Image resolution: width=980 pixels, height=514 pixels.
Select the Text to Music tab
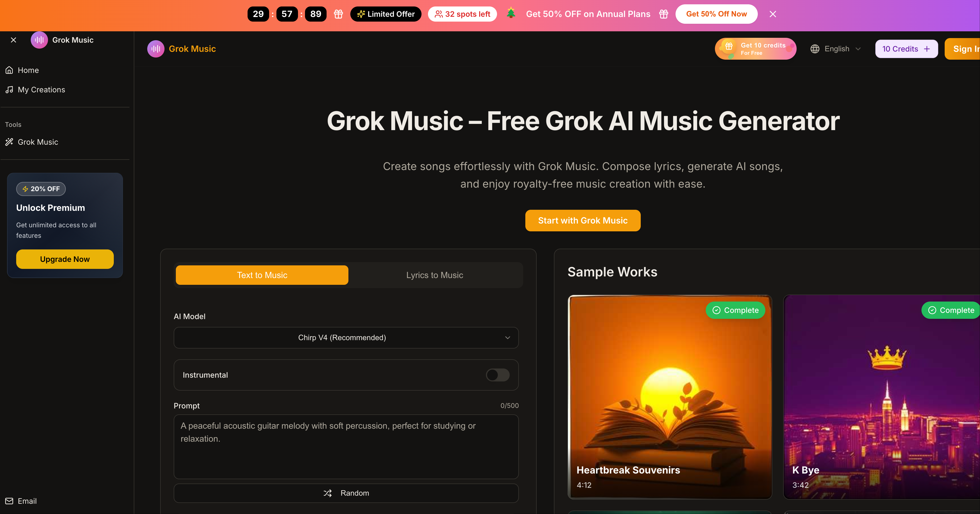point(262,275)
